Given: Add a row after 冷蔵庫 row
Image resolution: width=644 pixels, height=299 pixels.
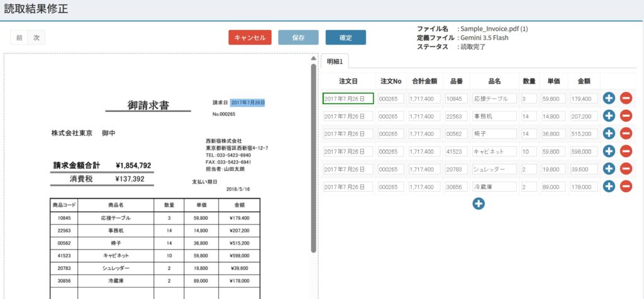Looking at the screenshot, I should point(609,187).
